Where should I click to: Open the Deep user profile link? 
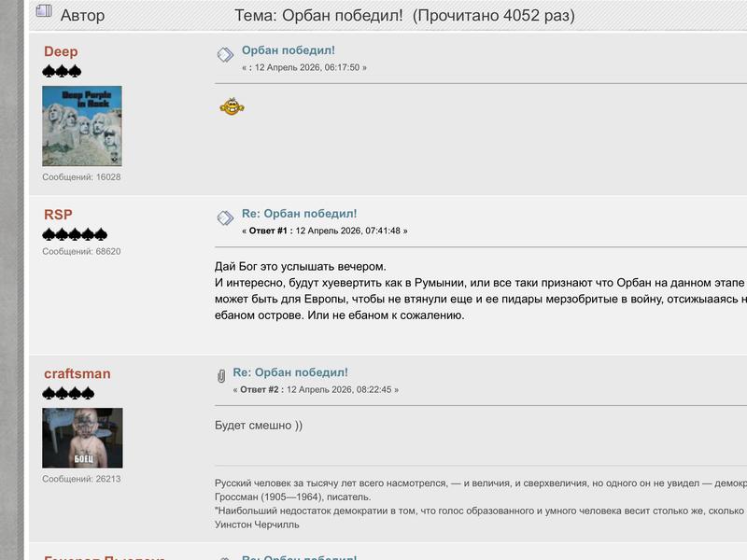pos(61,51)
